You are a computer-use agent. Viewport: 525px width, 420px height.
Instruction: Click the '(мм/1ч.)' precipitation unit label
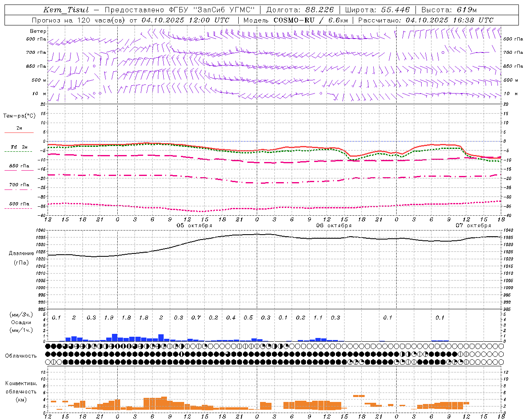tap(21, 330)
